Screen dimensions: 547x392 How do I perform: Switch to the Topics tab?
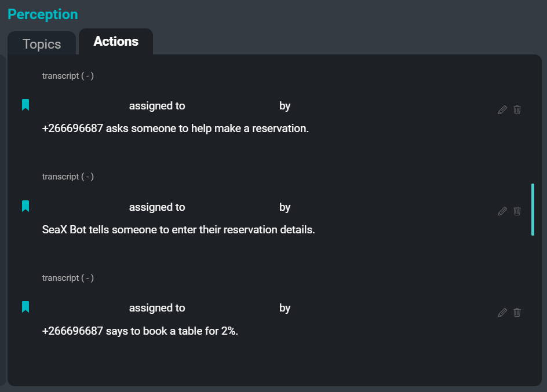(41, 43)
